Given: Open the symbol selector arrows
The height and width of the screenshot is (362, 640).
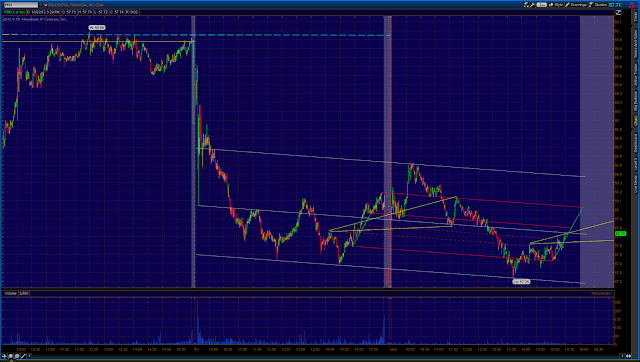Looking at the screenshot, I should [40, 5].
